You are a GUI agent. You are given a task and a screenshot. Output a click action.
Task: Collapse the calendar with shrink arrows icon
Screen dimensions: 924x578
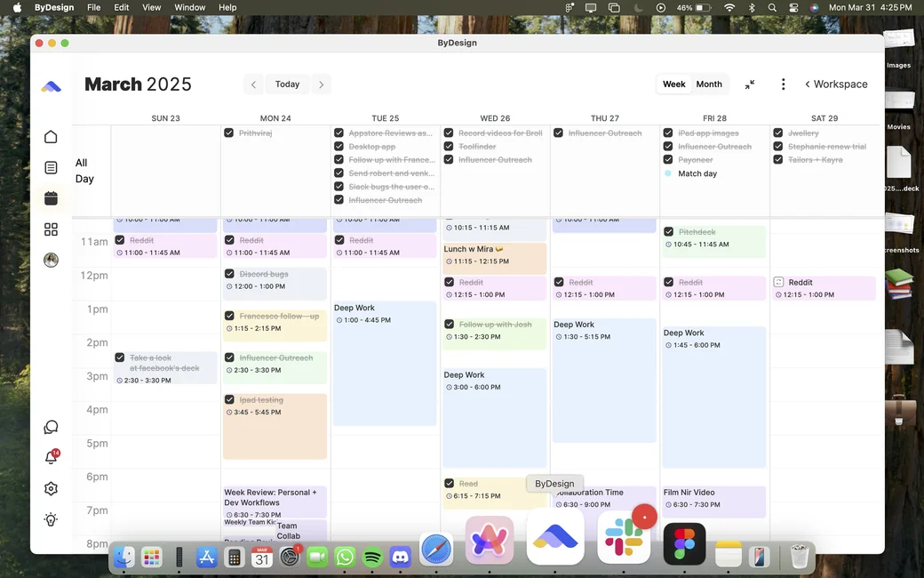pos(750,84)
